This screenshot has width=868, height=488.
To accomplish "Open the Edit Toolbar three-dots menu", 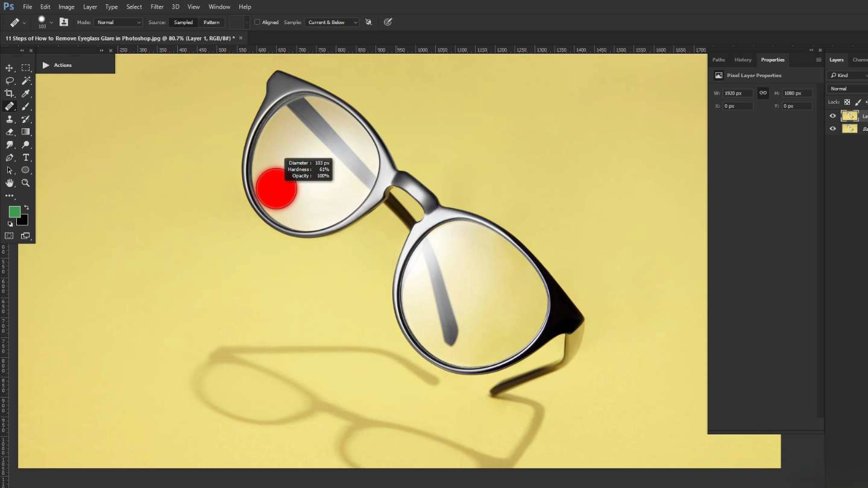I will (10, 196).
